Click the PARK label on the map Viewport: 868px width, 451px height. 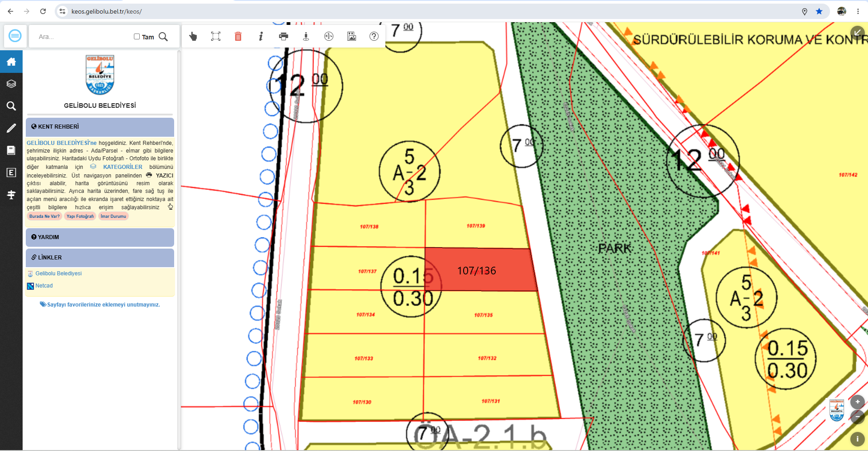(x=615, y=249)
